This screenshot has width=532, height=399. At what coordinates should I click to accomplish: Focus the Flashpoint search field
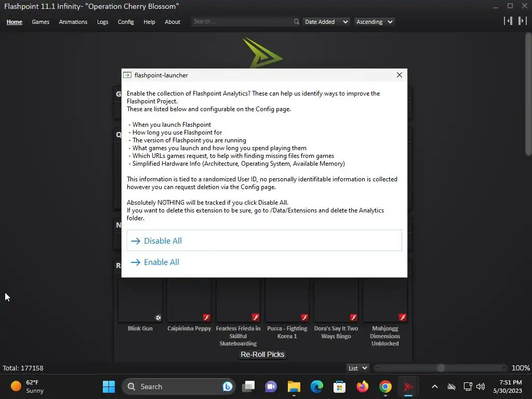[x=242, y=21]
